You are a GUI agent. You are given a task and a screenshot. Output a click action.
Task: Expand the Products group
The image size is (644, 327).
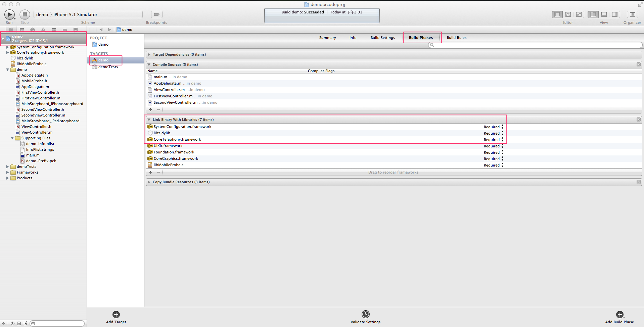pos(7,178)
